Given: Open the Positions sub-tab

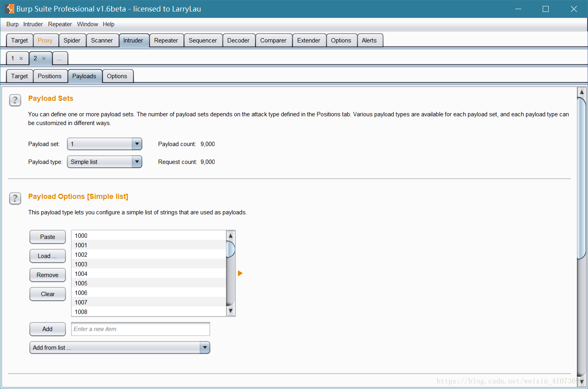Looking at the screenshot, I should click(50, 76).
